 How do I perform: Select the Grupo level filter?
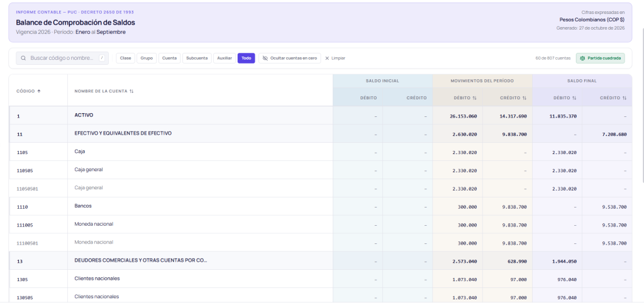click(147, 58)
